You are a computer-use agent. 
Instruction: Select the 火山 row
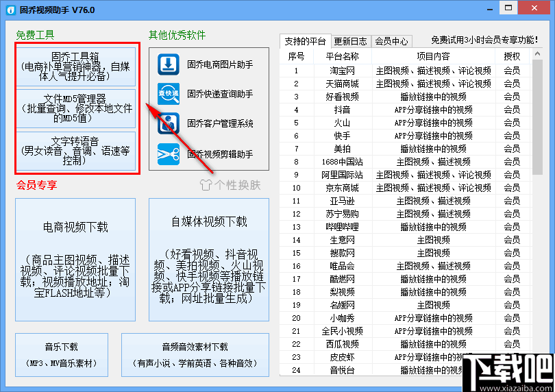click(406, 123)
